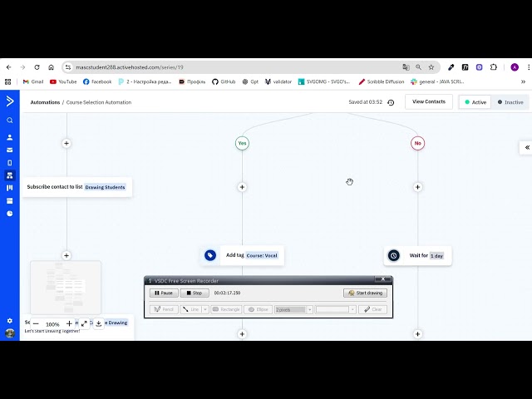Go to browser home page
The width and height of the screenshot is (532, 399).
(52, 67)
